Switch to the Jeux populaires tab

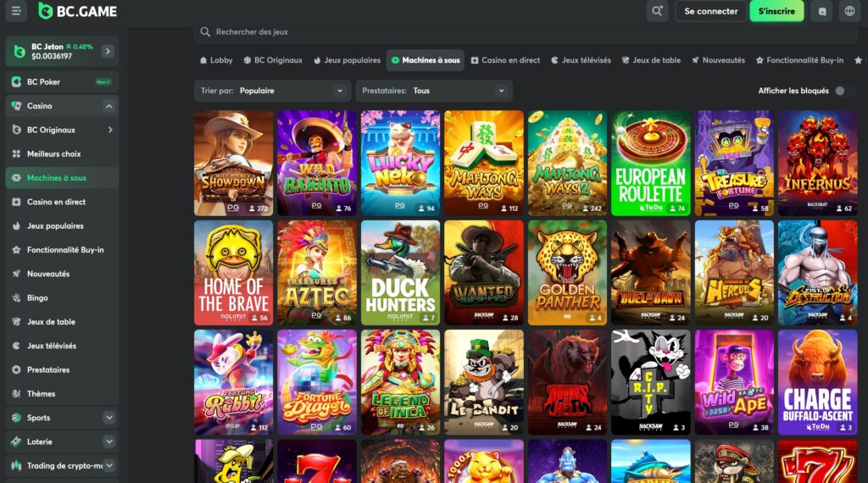[x=347, y=60]
